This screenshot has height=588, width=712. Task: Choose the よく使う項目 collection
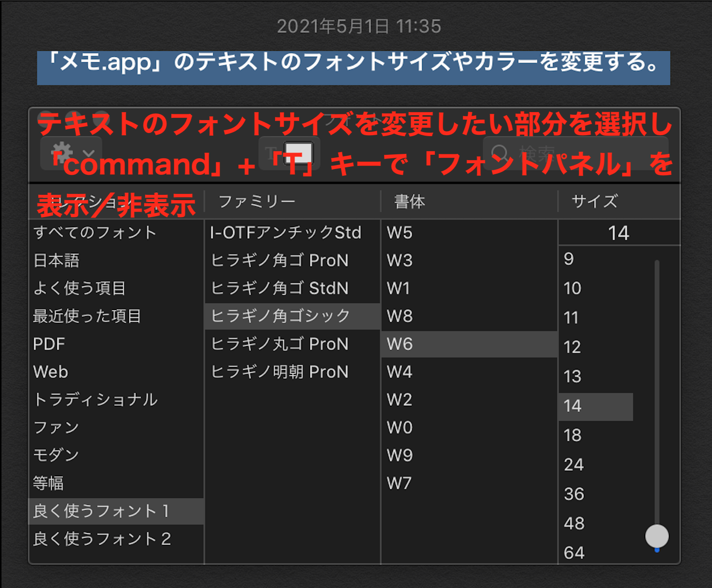click(x=116, y=288)
